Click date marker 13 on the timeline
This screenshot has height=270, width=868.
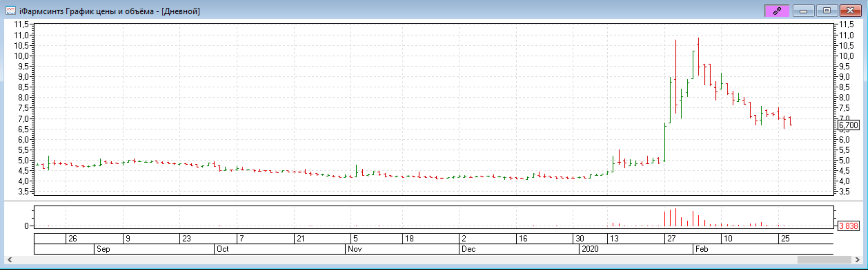[614, 239]
